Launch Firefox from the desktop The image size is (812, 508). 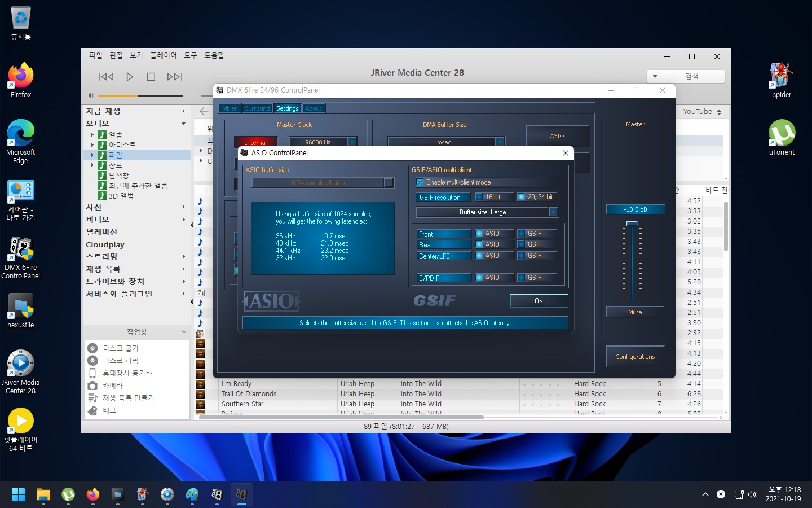click(21, 81)
